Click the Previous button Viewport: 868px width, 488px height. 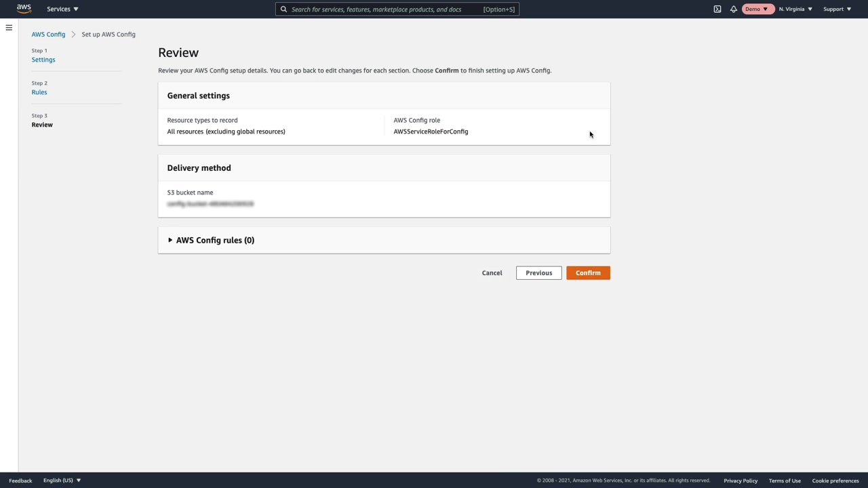tap(538, 273)
